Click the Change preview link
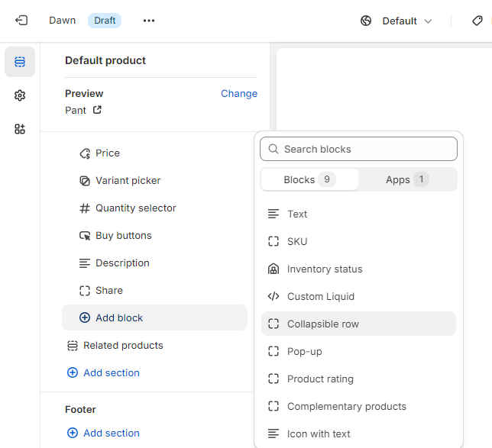Screen dimensions: 492x448 [239, 93]
